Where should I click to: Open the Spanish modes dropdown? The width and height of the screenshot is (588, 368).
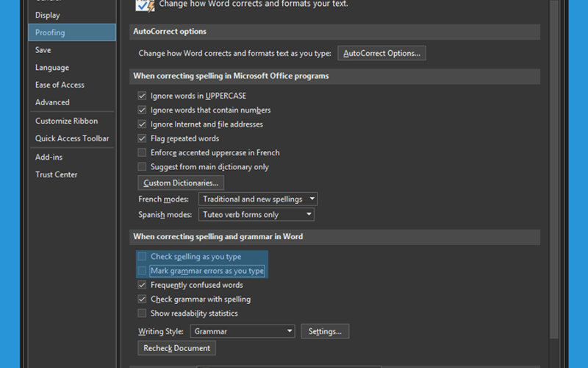coord(256,214)
